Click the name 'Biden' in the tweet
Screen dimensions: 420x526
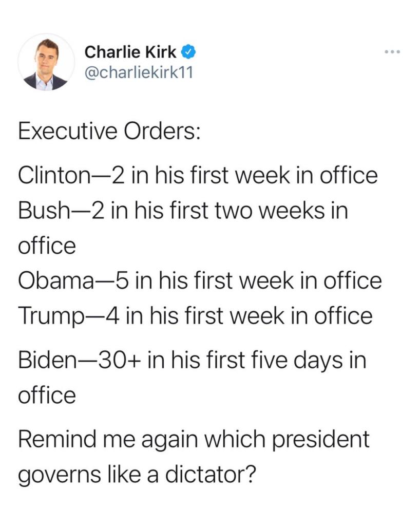tap(47, 360)
